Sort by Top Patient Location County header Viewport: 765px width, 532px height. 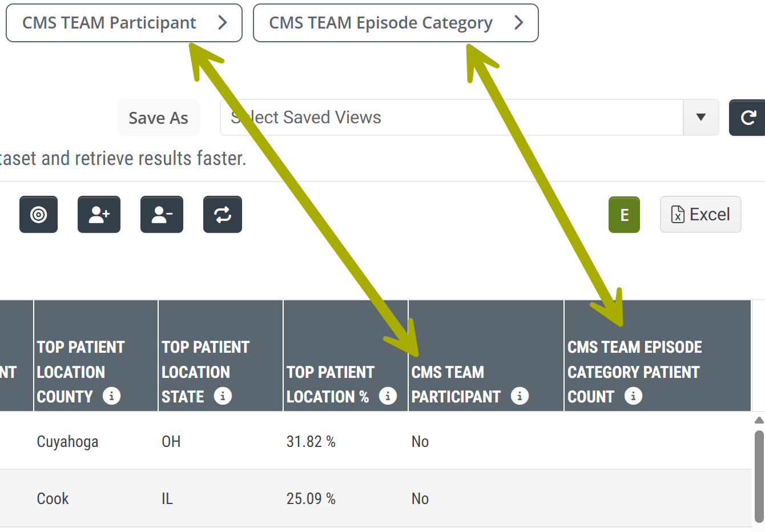point(80,372)
